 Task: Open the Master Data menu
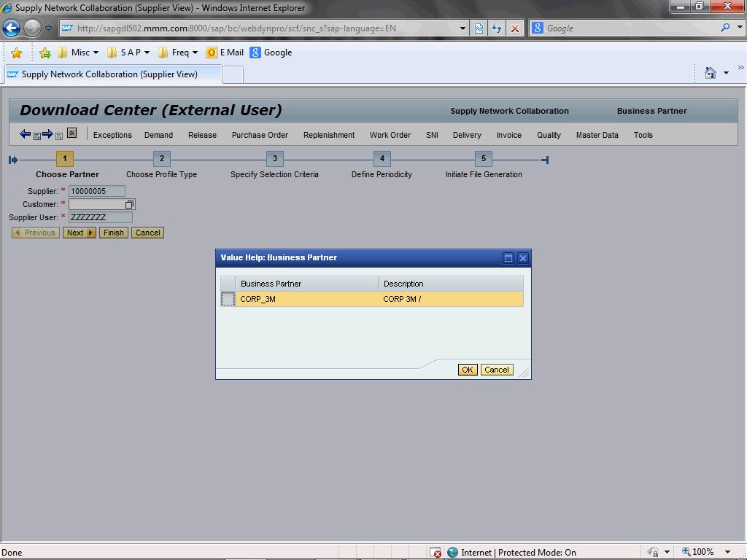597,135
